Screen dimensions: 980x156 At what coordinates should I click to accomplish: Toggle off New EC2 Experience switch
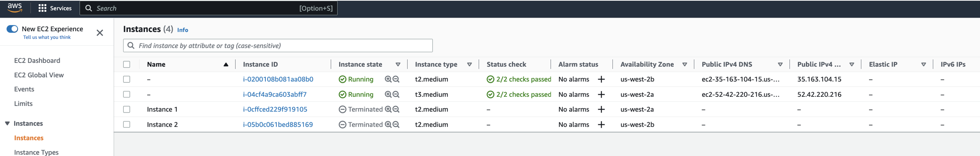click(12, 29)
